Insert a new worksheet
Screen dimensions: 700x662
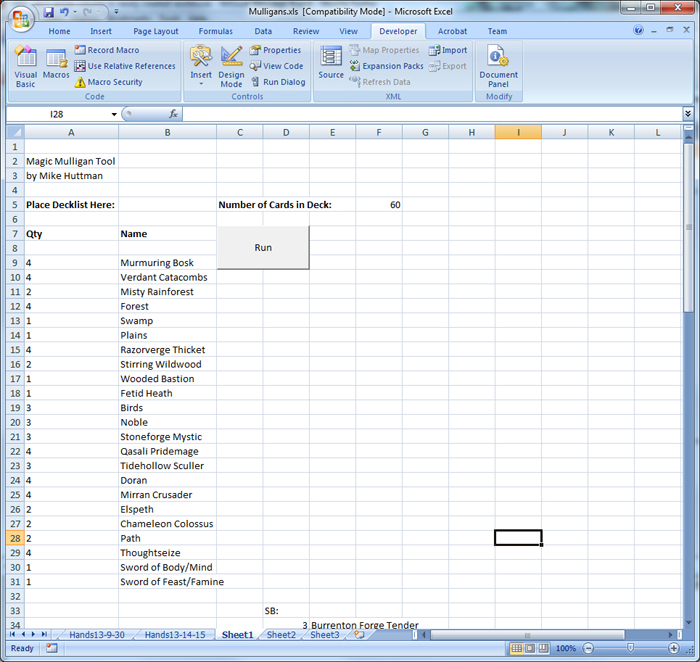[x=358, y=634]
